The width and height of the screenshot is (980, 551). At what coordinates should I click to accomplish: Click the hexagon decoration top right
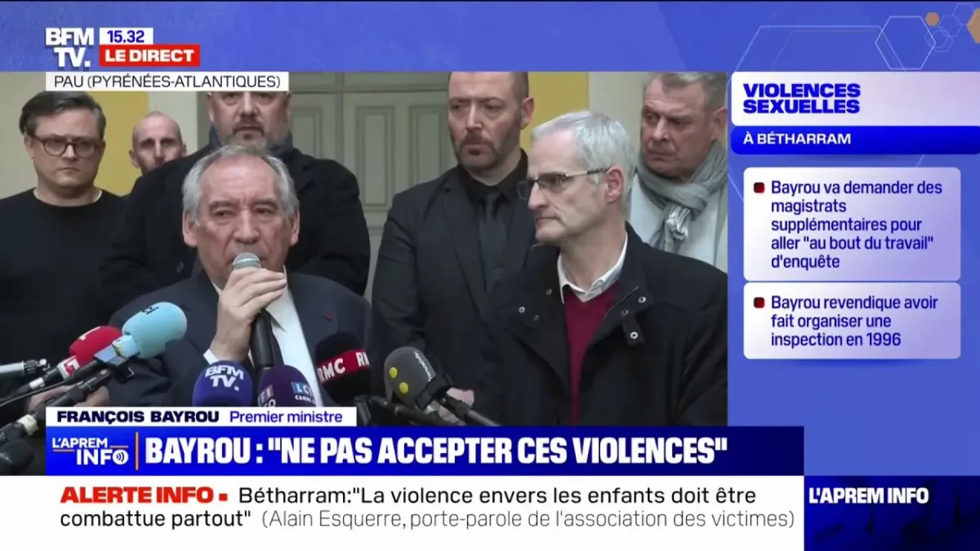click(905, 42)
